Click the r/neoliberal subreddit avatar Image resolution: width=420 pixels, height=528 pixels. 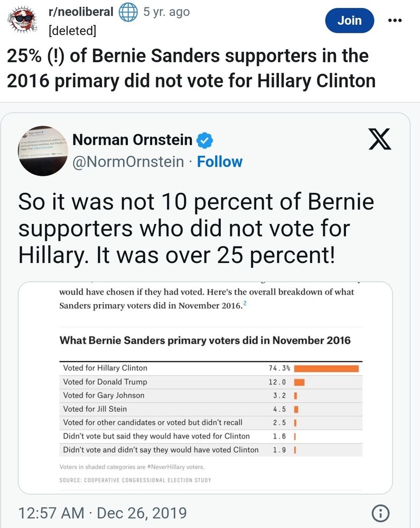(x=22, y=20)
